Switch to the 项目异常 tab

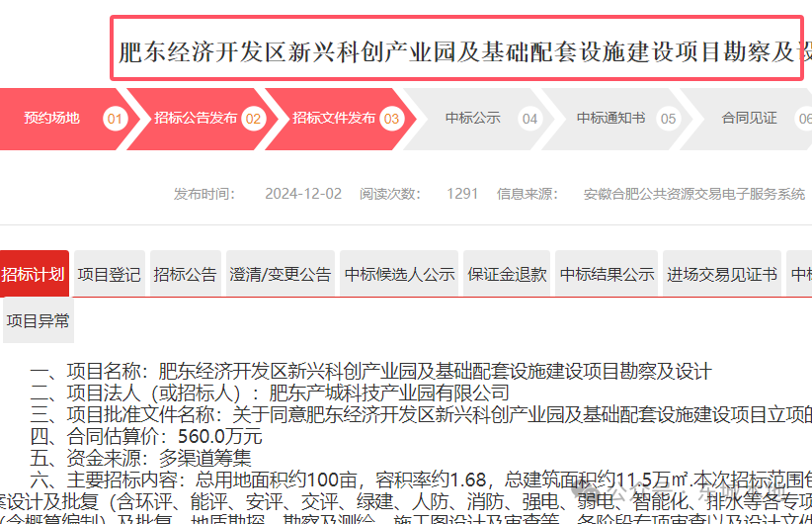tap(39, 321)
